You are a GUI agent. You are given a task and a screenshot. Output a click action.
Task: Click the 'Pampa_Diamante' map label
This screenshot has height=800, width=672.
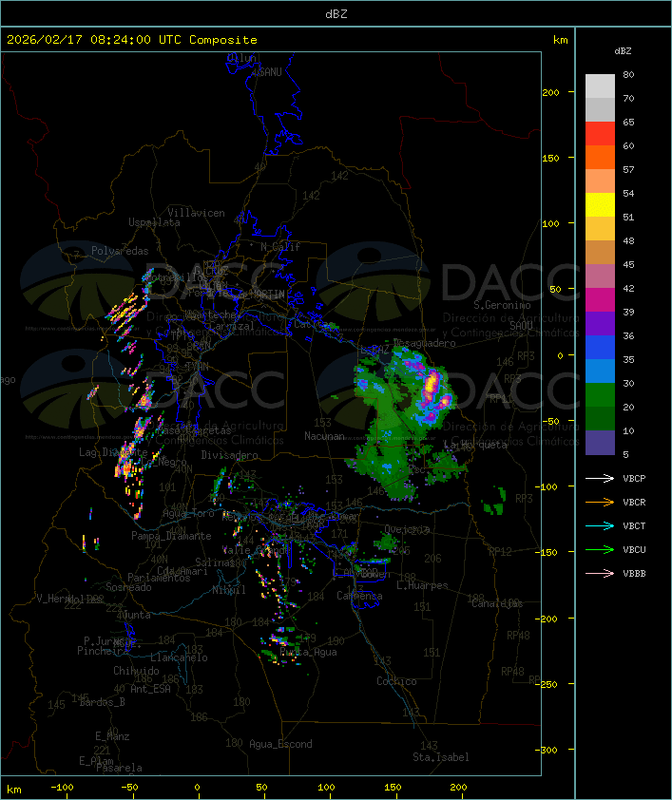pos(171,536)
